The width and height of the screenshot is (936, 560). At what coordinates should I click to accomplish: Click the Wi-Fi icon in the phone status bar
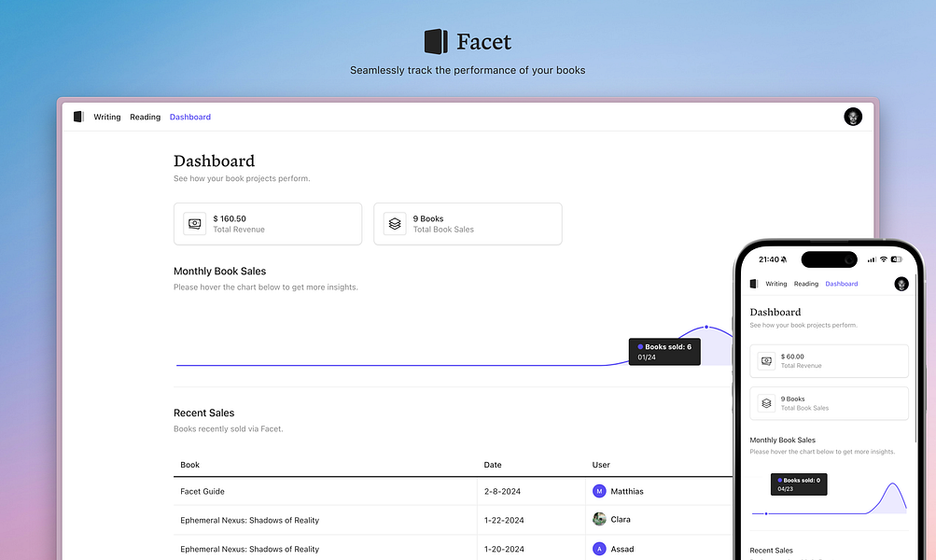[x=883, y=259]
